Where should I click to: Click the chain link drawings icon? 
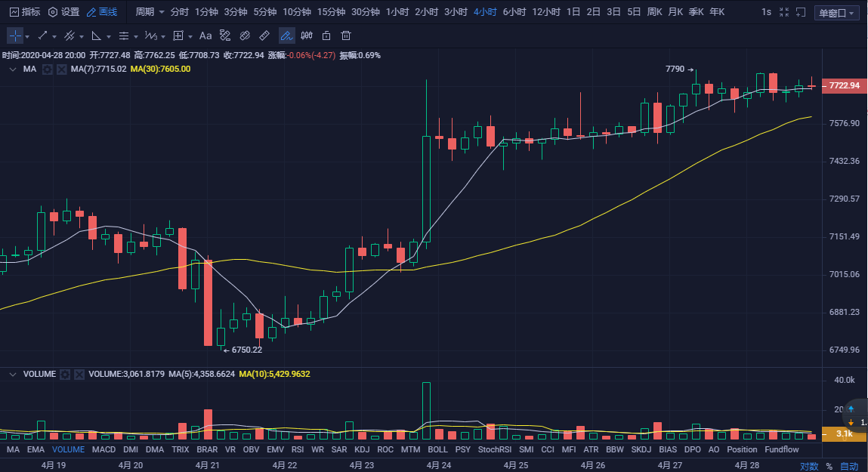tap(245, 35)
